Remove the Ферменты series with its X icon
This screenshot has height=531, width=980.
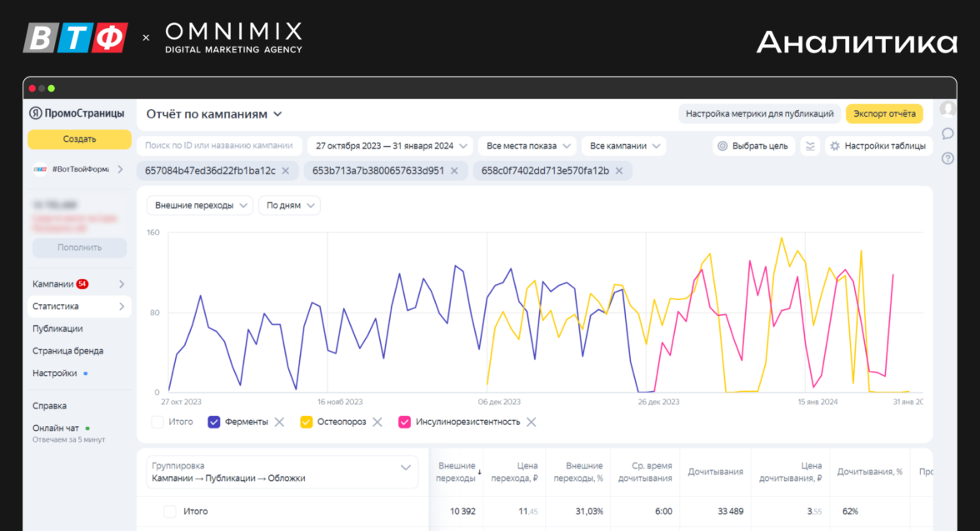(279, 422)
